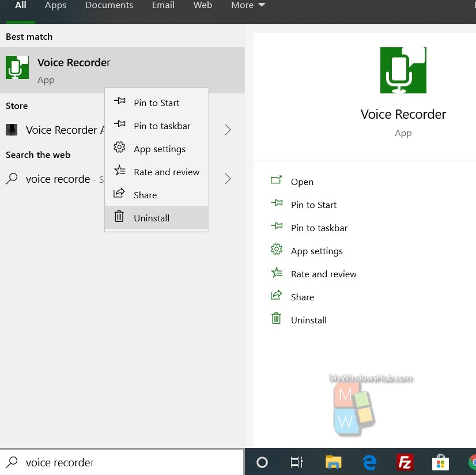Image resolution: width=476 pixels, height=475 pixels.
Task: Choose Uninstall in the context menu
Action: coord(157,218)
